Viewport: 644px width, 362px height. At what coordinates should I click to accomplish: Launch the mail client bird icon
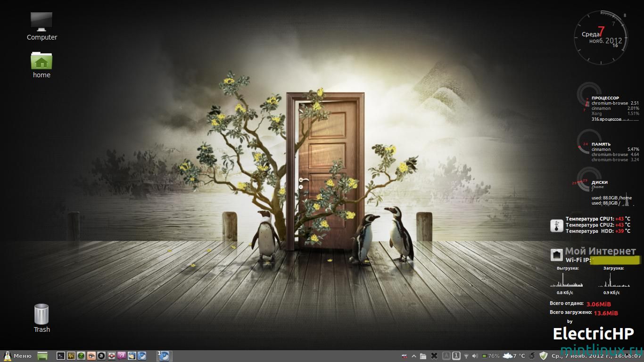(x=132, y=356)
